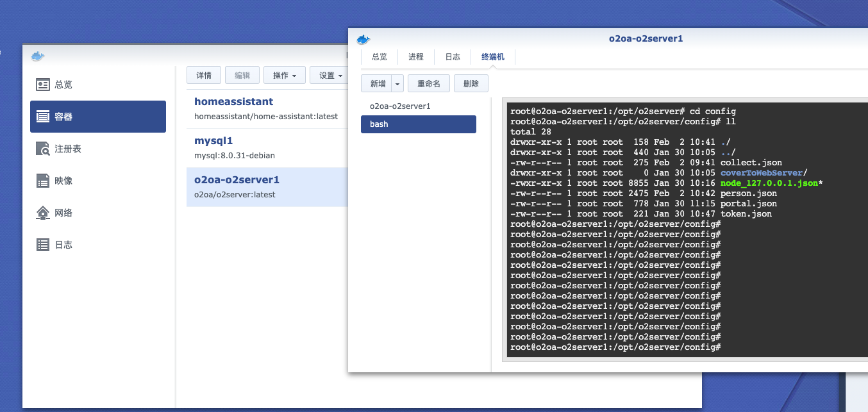Viewport: 868px width, 412px height.
Task: Open the 日志 log sidebar icon
Action: click(x=43, y=245)
